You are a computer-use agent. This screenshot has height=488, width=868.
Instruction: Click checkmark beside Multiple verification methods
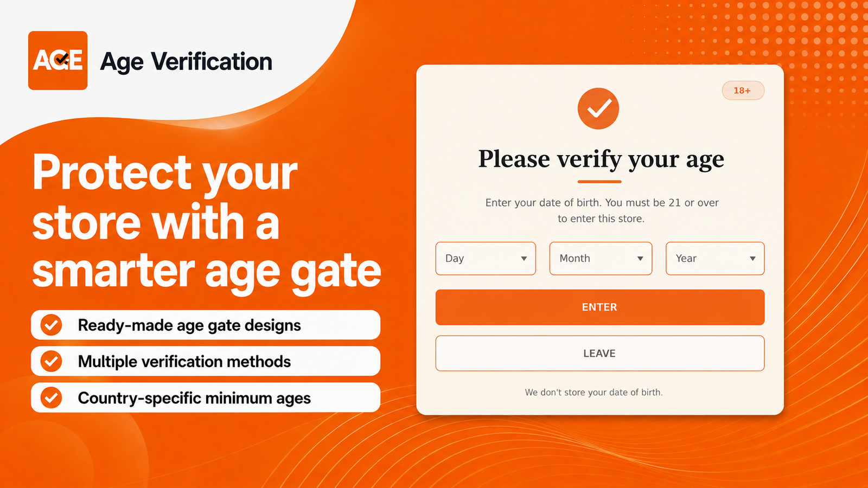(x=52, y=361)
